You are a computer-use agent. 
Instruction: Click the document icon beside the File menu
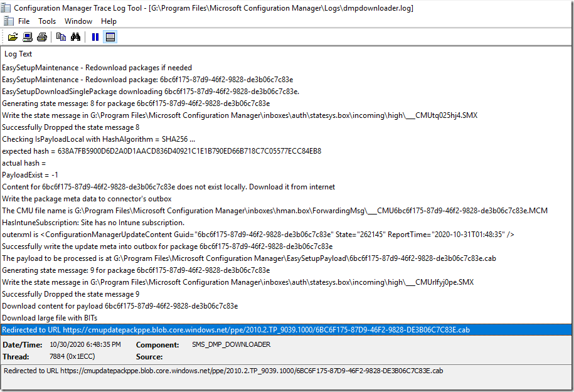click(x=9, y=21)
